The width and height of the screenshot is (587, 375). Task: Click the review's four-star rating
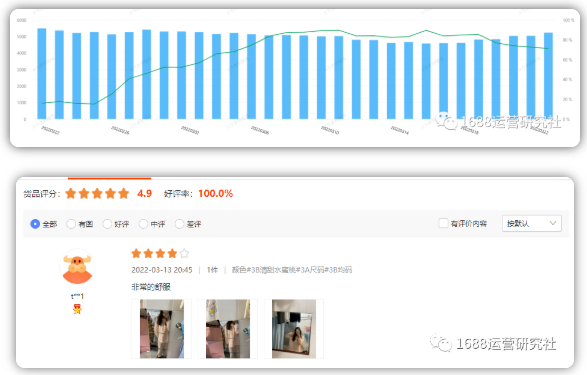coord(160,253)
